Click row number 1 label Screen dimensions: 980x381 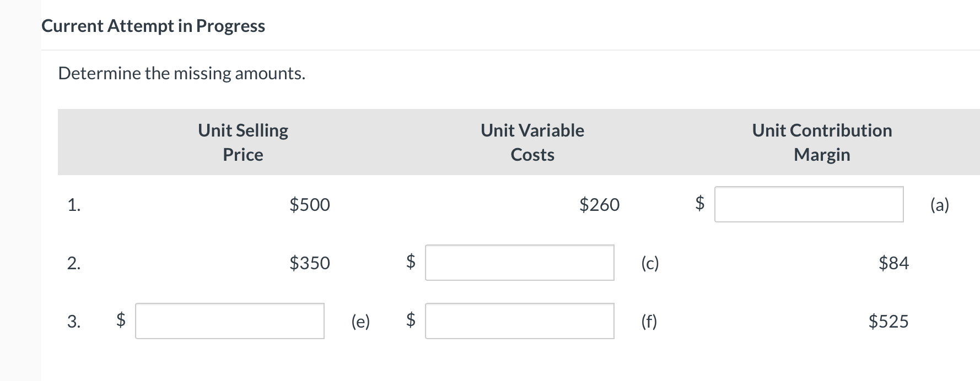coord(74,205)
